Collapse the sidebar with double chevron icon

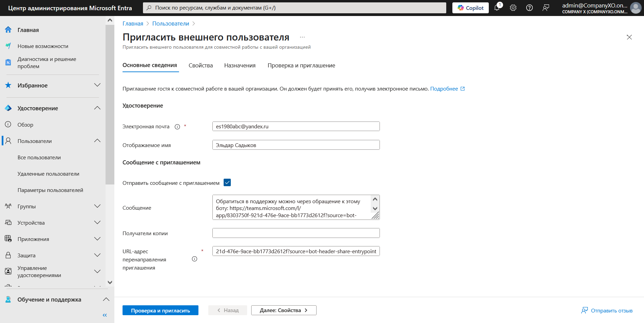[105, 315]
